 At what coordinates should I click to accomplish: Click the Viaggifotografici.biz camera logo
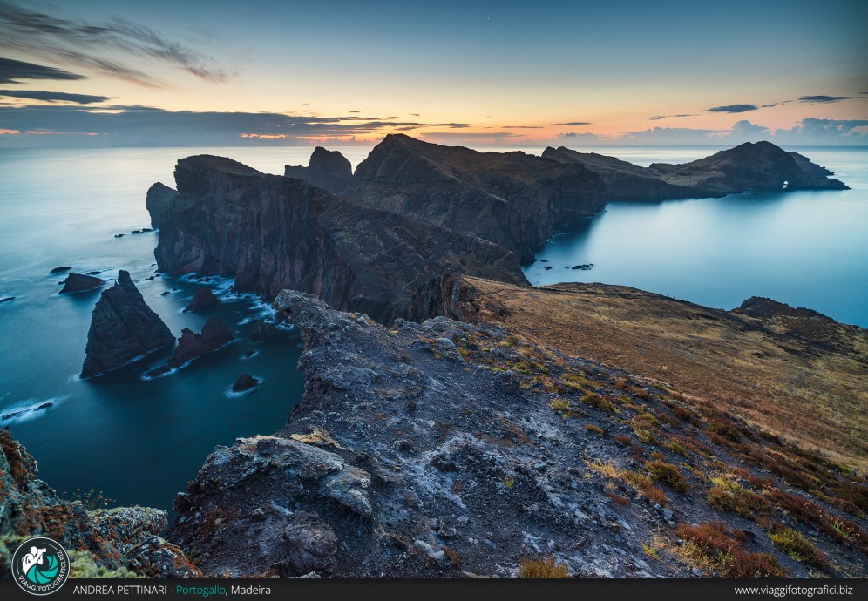[x=40, y=565]
